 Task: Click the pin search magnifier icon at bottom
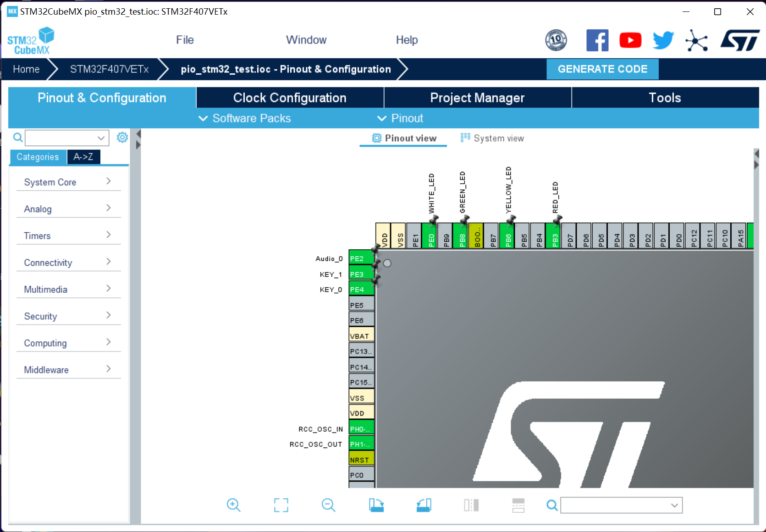[552, 505]
